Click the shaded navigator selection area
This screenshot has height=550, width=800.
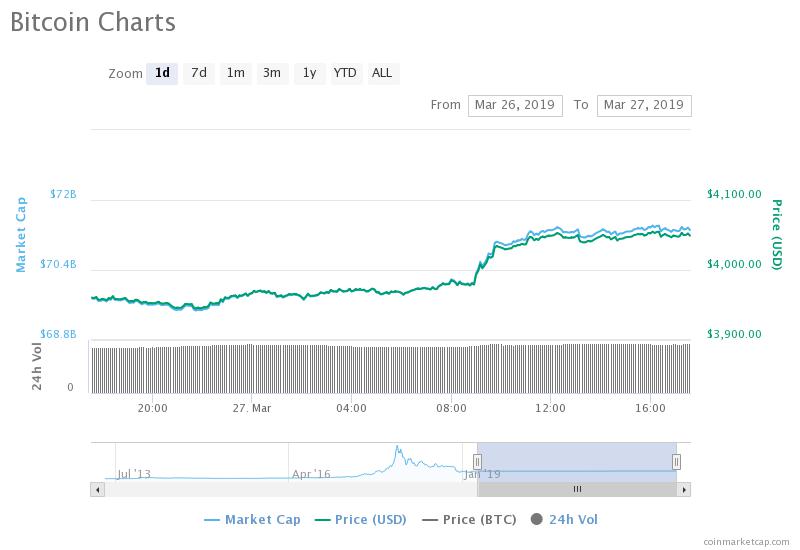tap(577, 457)
